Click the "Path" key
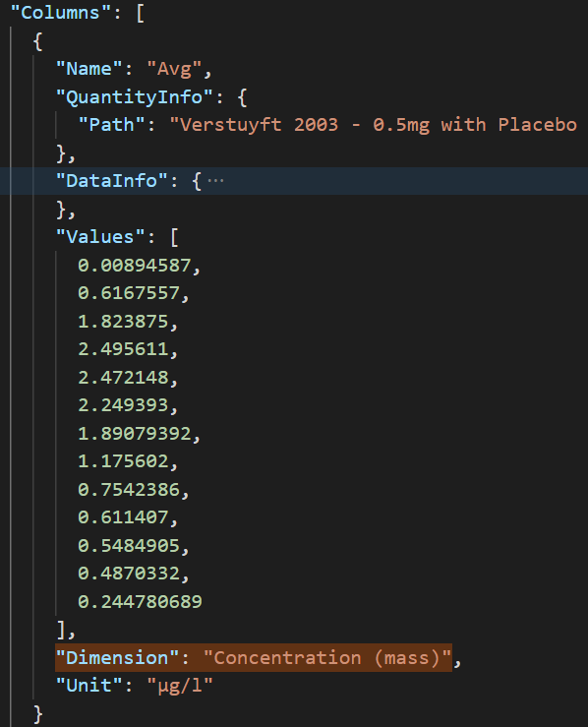 [x=112, y=125]
